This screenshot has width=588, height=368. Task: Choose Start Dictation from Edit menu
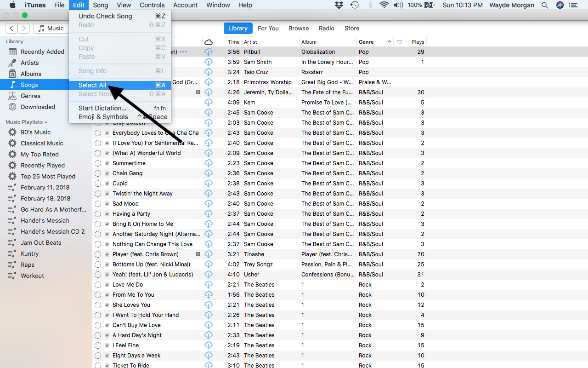tap(120, 108)
